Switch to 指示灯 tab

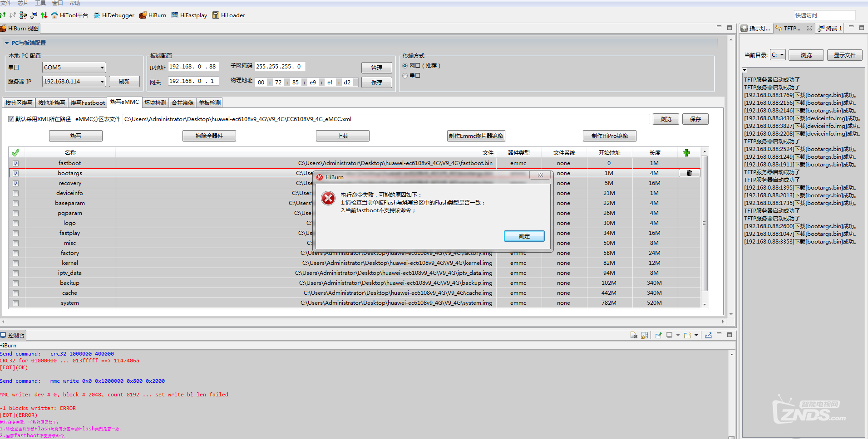pyautogui.click(x=756, y=28)
